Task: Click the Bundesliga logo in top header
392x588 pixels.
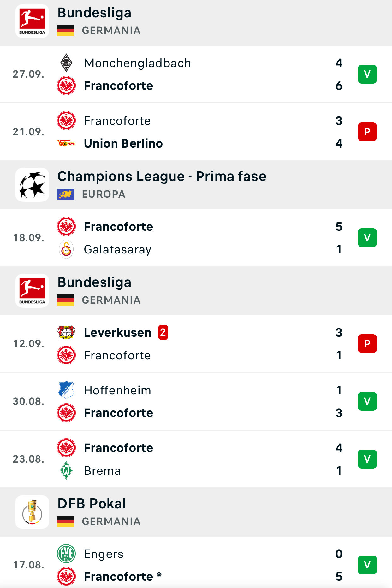Action: point(32,21)
